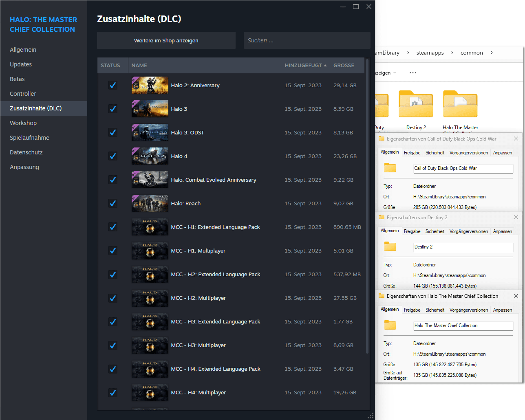
Task: Click MCC - H3: Extended Language Pack icon
Action: 150,321
